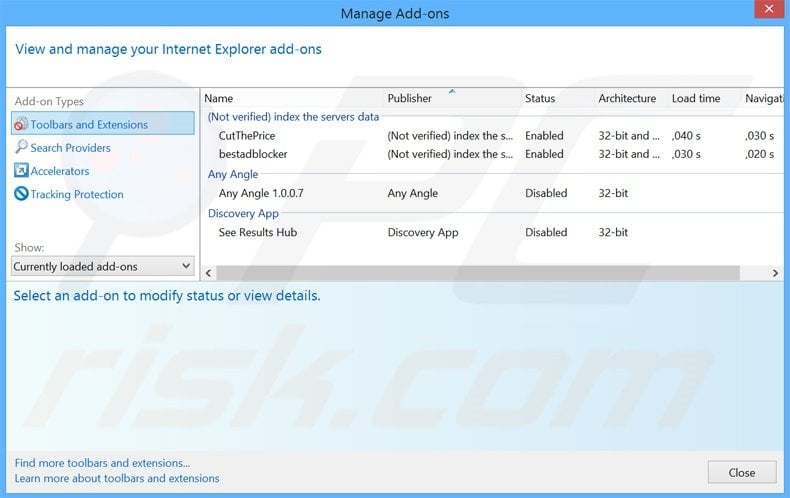Click the '(Not verified) index the servers data' group header

pos(293,117)
